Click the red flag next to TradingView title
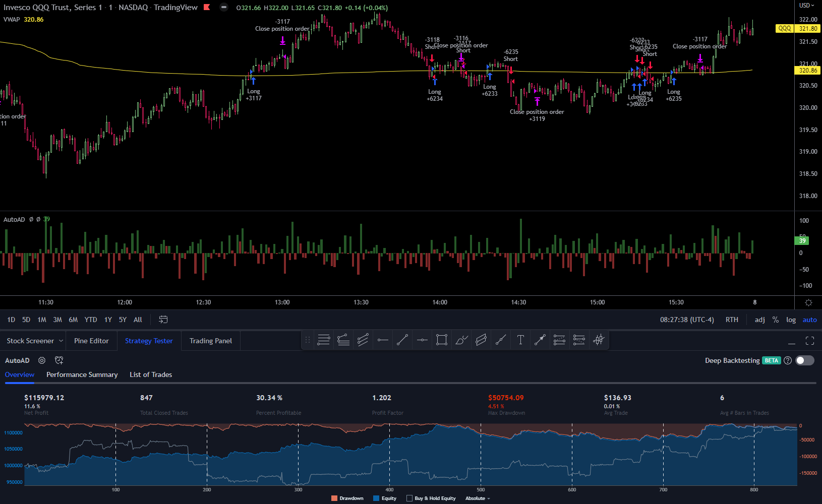 click(207, 7)
